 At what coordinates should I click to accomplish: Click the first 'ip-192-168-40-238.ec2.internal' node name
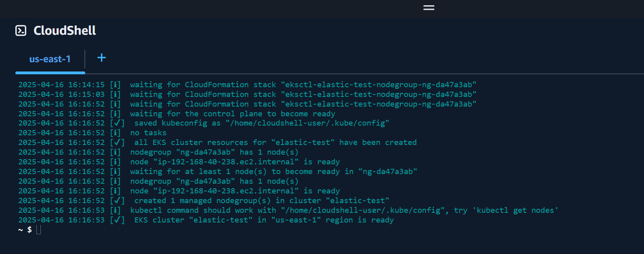click(226, 162)
